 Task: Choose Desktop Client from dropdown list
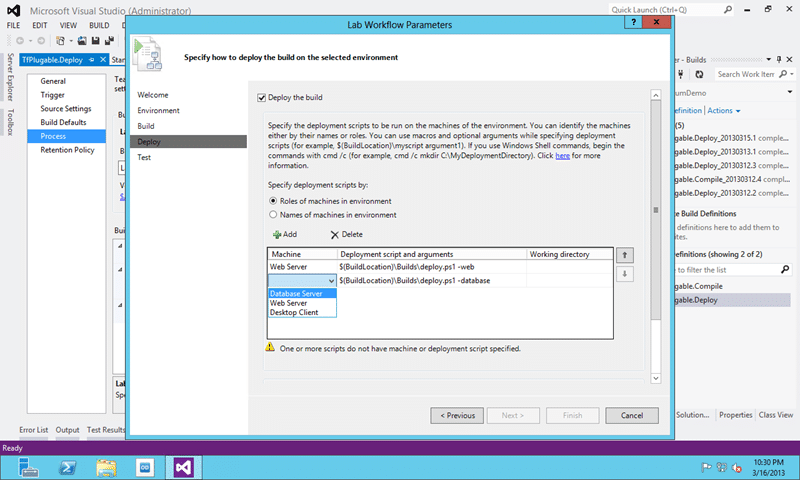[302, 312]
